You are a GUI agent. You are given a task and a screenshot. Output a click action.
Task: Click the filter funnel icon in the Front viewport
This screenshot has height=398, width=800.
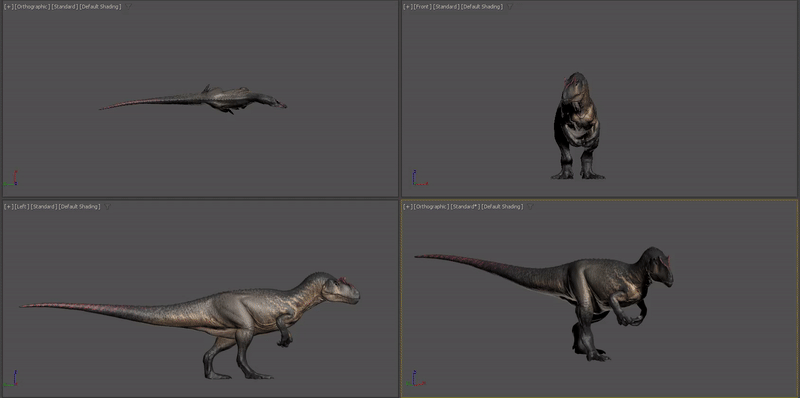[509, 7]
